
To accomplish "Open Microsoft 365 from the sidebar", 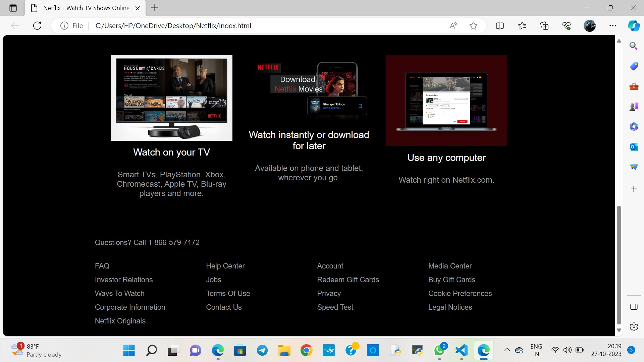I will click(x=633, y=127).
